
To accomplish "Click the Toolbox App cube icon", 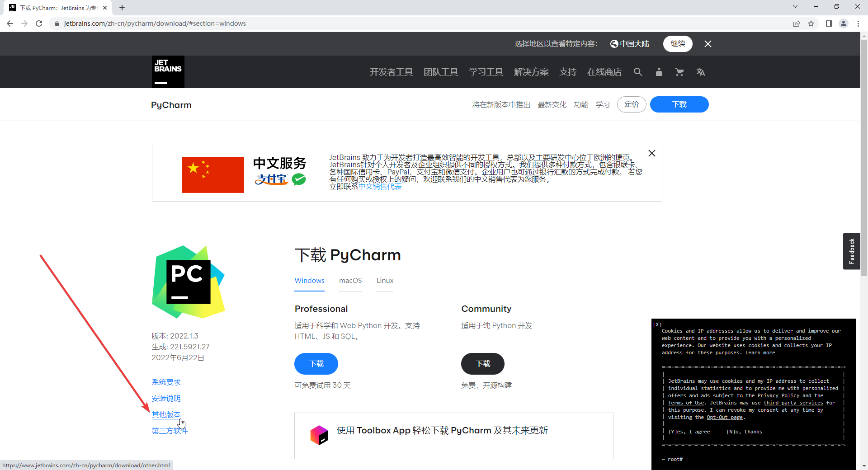I will click(319, 435).
